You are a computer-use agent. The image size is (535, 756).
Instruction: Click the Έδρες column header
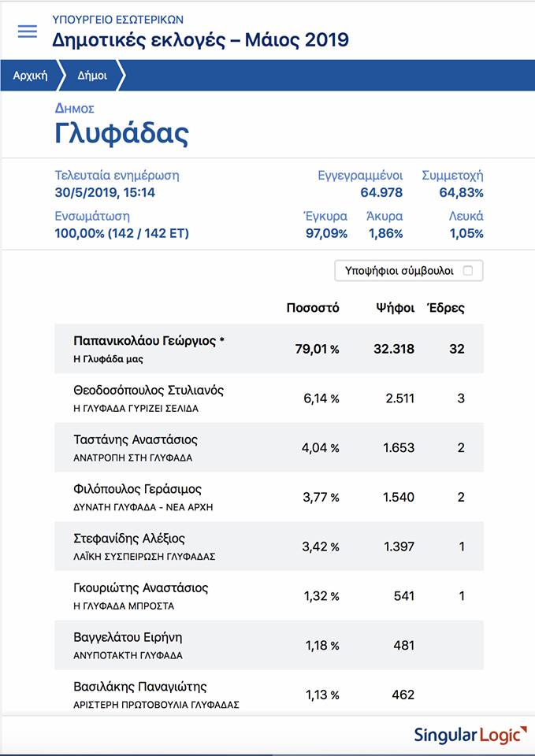(445, 308)
